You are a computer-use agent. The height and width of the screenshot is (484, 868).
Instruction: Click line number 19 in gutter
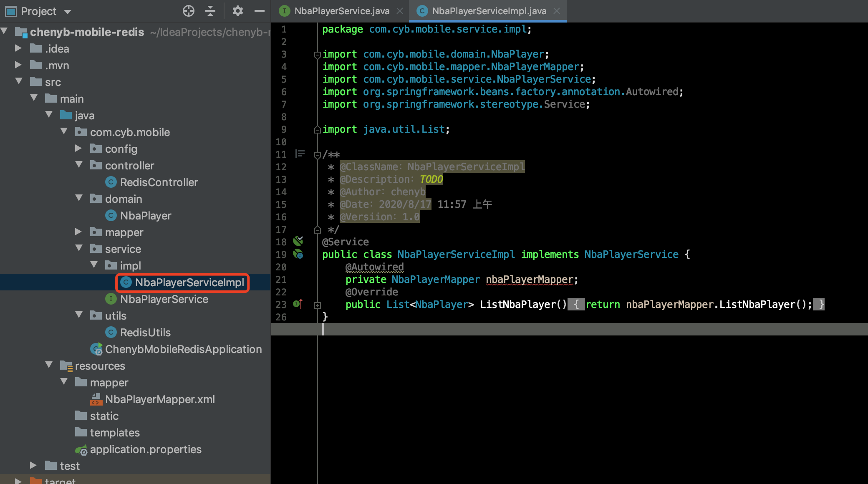(281, 255)
